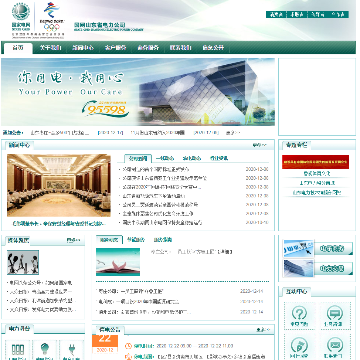Click the clock icon beside outage time
The width and height of the screenshot is (360, 360).
point(128,346)
